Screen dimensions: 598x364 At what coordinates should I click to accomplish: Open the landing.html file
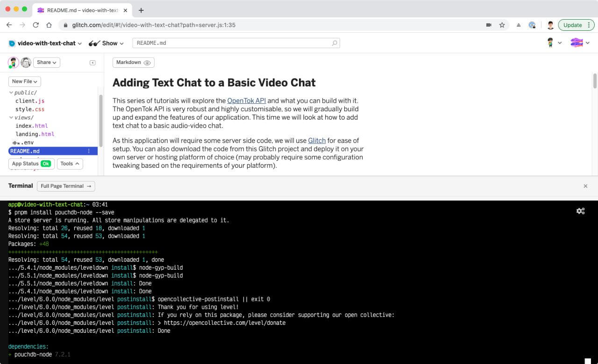[35, 134]
